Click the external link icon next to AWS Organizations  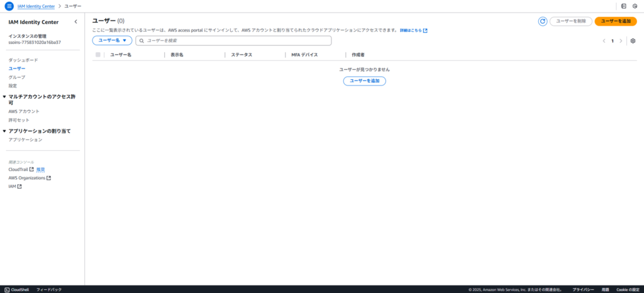tap(49, 178)
